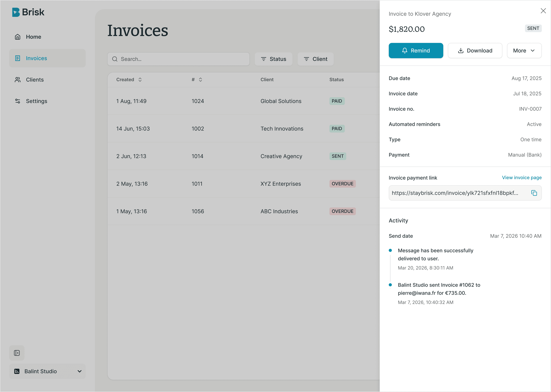Click the Settings sliders icon in sidebar
The width and height of the screenshot is (551, 392).
(18, 101)
